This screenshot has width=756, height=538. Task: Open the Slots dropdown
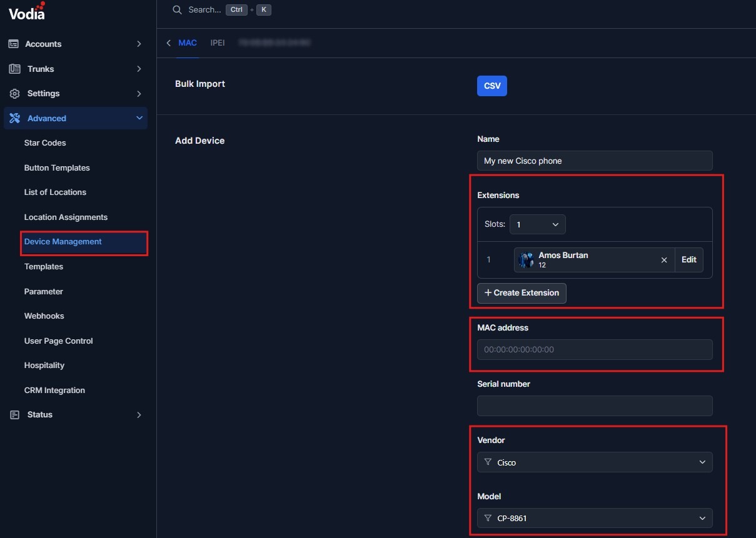point(538,224)
